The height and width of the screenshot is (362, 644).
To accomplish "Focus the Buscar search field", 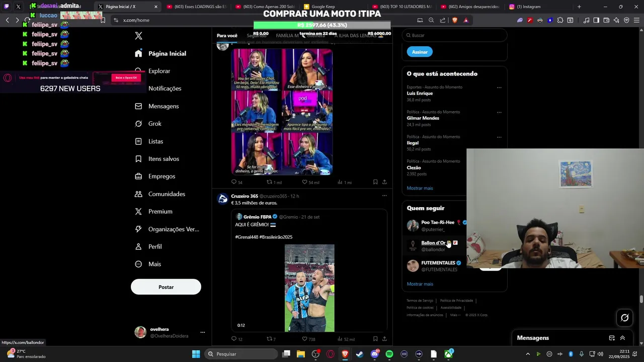I will [454, 35].
